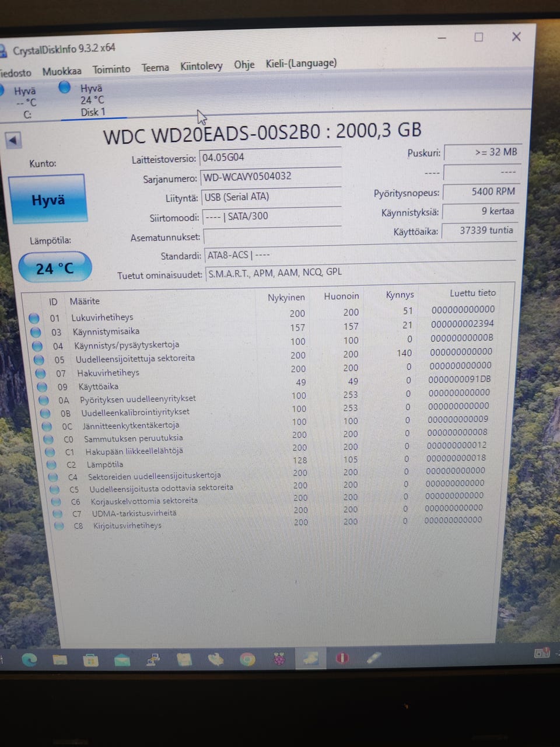Click the Luettu tieto column header
This screenshot has height=747, width=560.
click(x=473, y=293)
